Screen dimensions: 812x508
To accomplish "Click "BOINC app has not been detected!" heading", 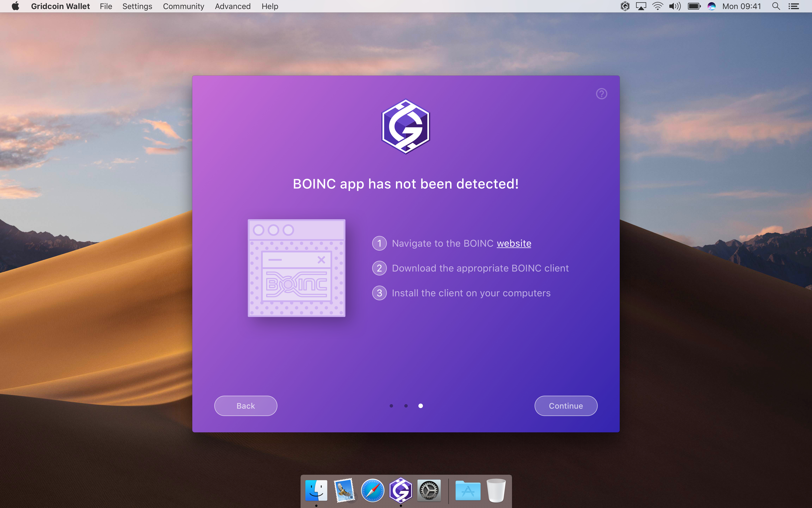I will point(406,184).
